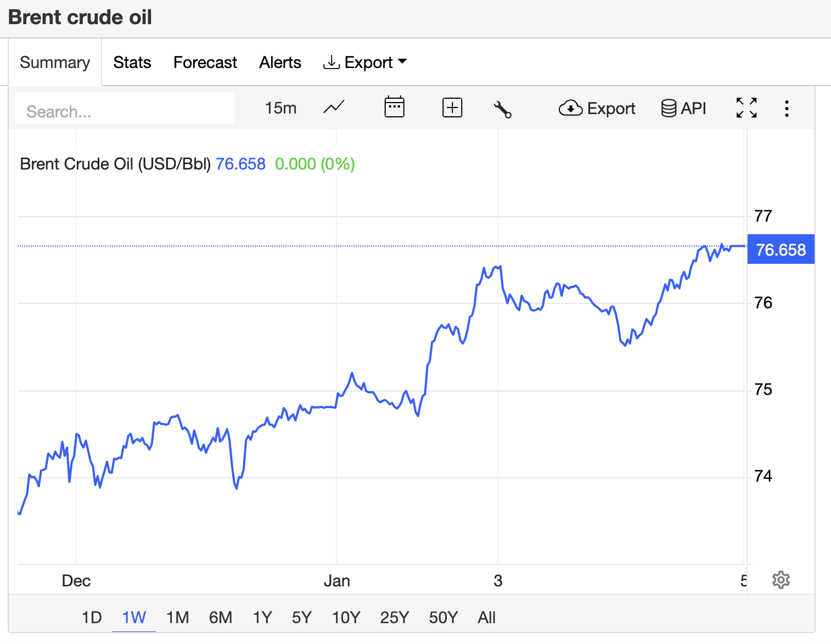Switch to the Stats tab
Image resolution: width=831 pixels, height=644 pixels.
(x=132, y=63)
